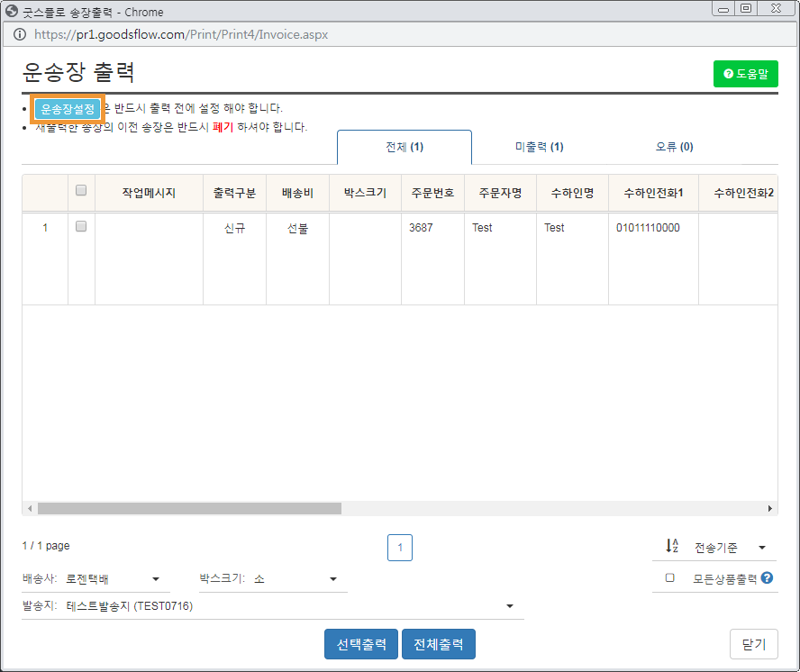Click the 선택출력 button
This screenshot has width=800, height=672.
[361, 644]
